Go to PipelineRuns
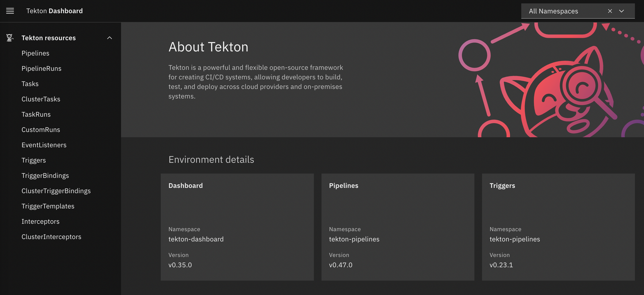The height and width of the screenshot is (295, 644). [x=42, y=69]
